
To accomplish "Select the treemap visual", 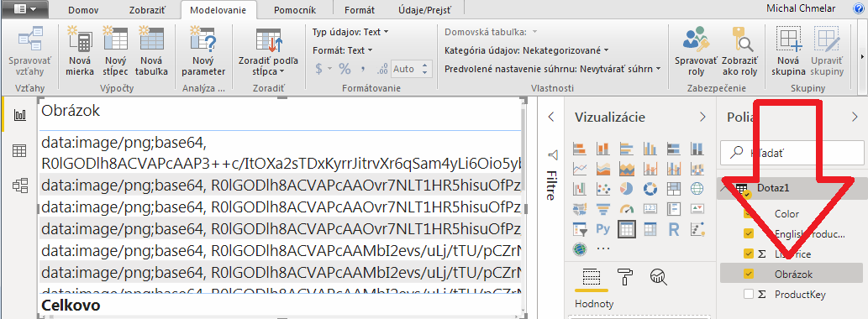I will [674, 189].
